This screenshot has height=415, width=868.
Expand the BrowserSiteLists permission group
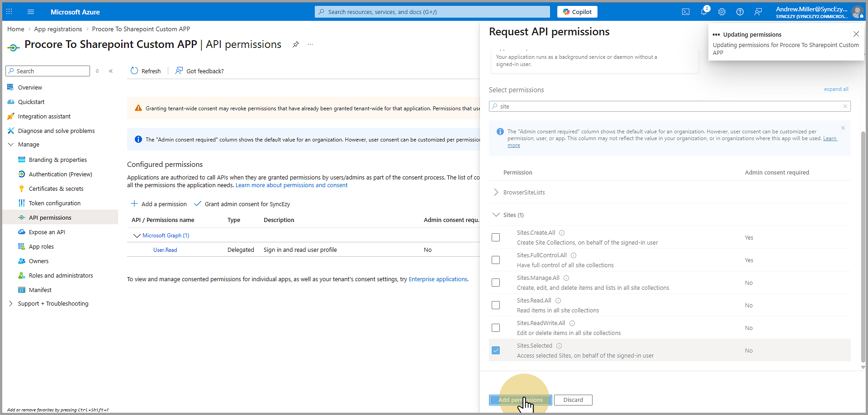point(496,192)
